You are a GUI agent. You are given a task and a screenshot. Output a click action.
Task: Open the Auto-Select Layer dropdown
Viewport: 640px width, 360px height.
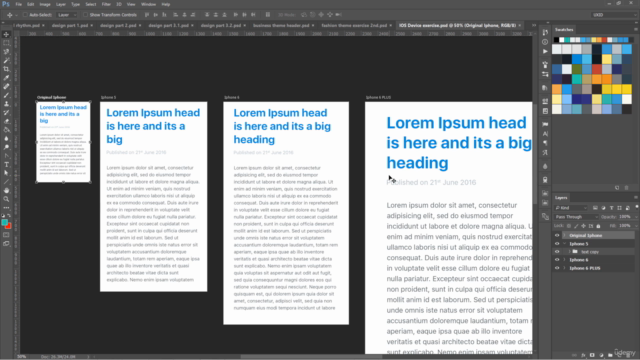[x=67, y=15]
